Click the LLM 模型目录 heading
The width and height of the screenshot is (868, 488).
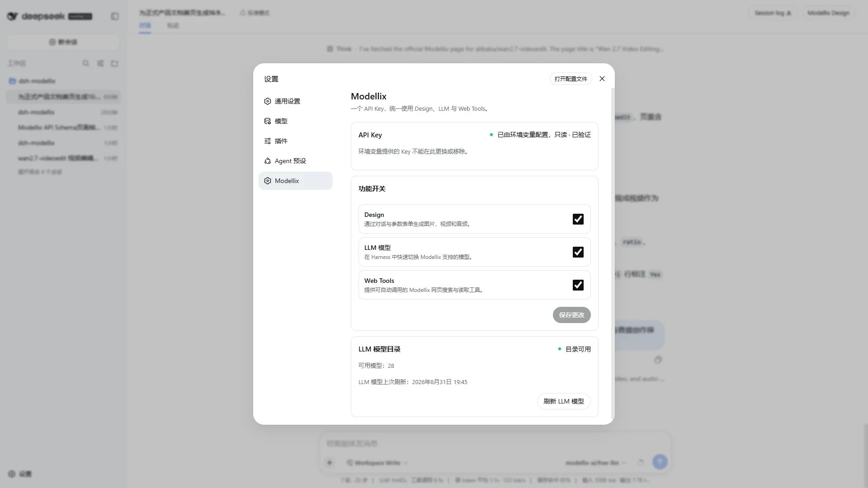click(x=379, y=349)
